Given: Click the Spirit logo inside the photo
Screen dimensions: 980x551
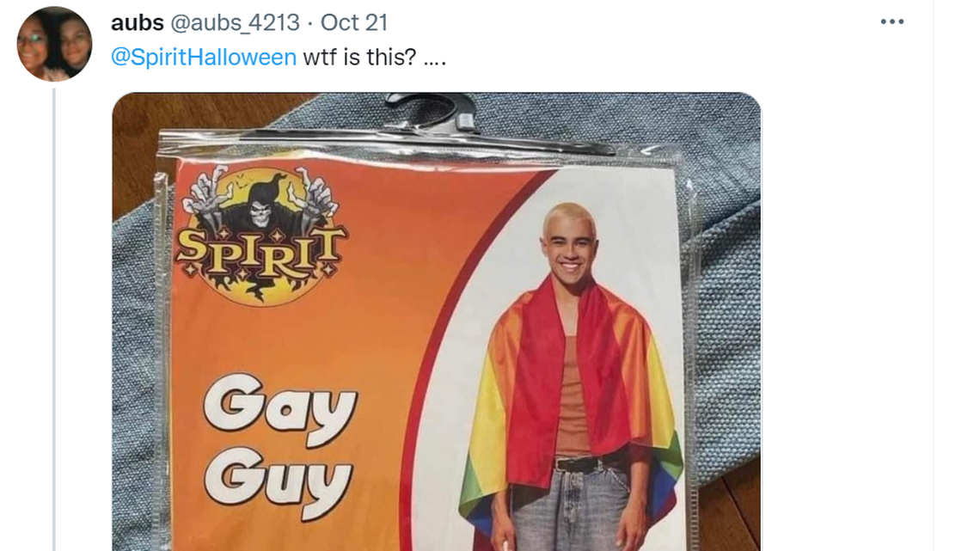Looking at the screenshot, I should pos(260,236).
